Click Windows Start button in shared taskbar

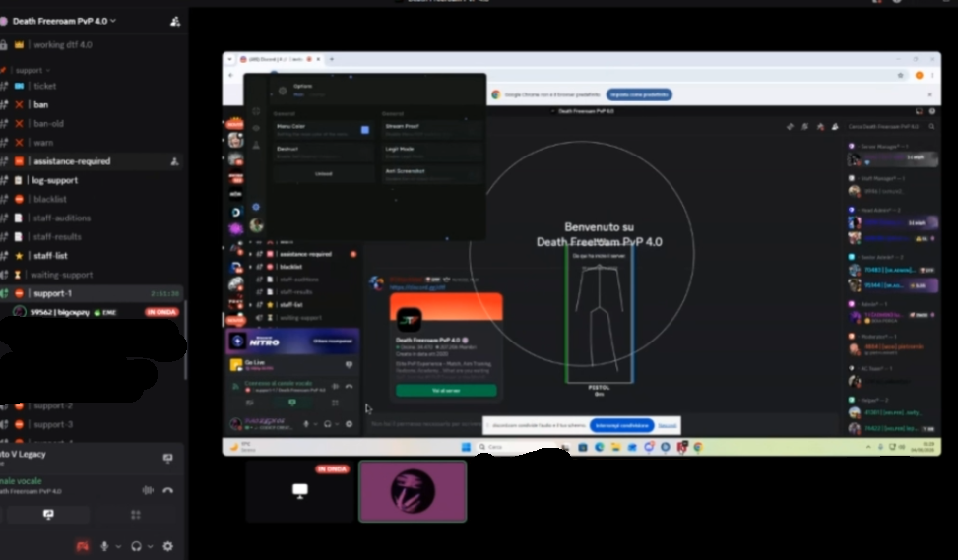click(x=466, y=447)
